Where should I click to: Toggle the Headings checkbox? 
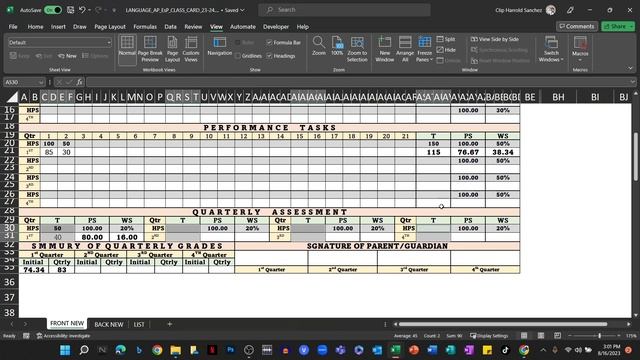tap(269, 56)
